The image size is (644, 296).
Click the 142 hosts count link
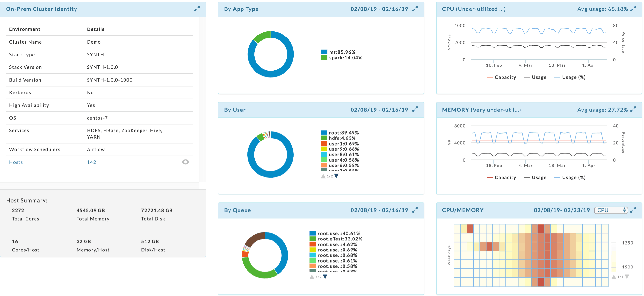91,162
